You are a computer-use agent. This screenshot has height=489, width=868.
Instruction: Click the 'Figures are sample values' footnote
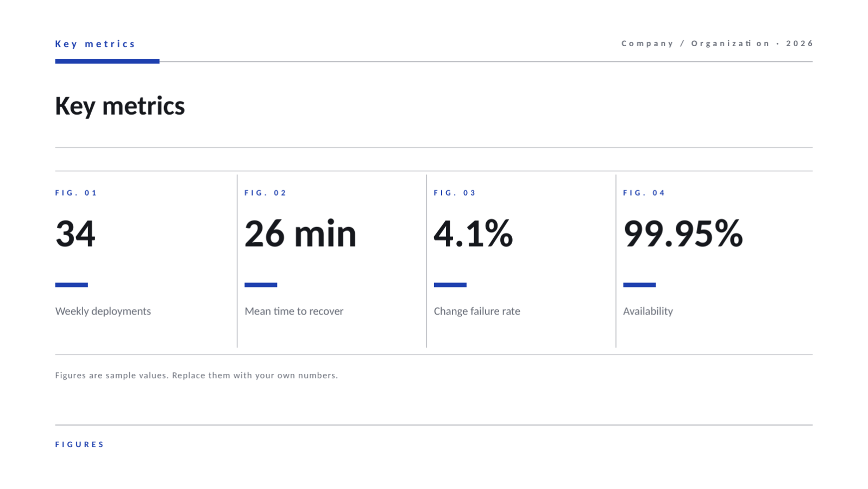coord(197,375)
